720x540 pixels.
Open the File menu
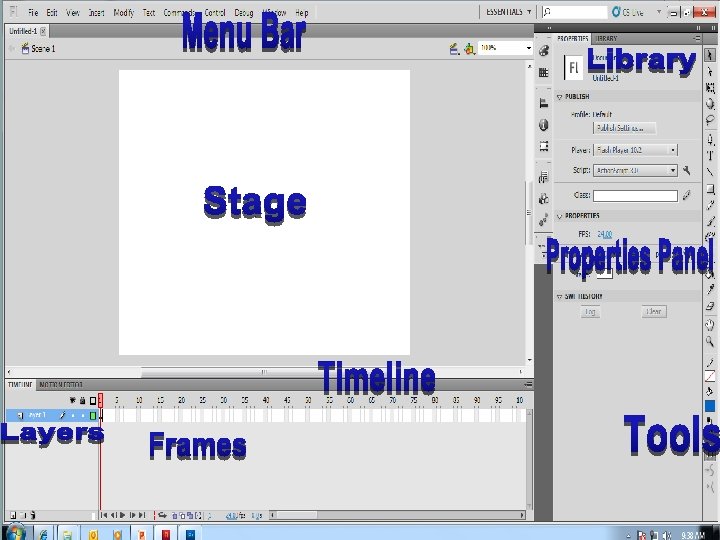pos(33,13)
